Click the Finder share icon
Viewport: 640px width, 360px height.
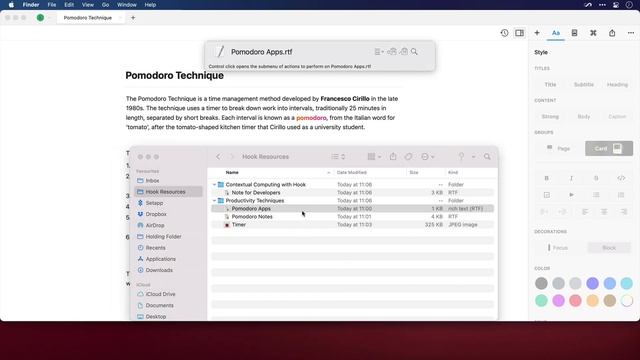coord(393,157)
